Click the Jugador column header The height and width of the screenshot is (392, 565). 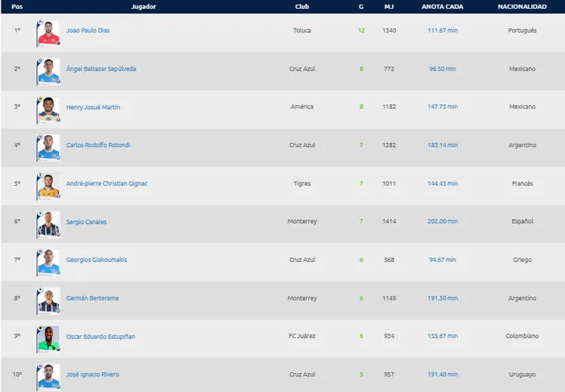143,7
